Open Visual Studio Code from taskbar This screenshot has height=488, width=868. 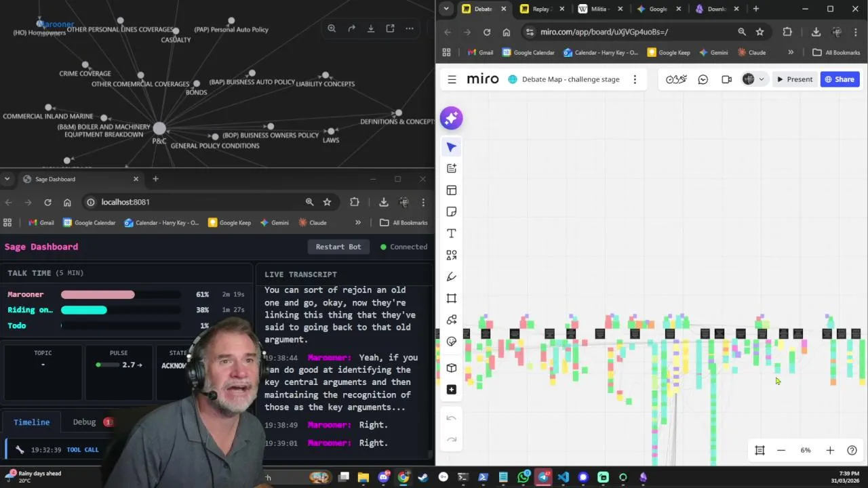(563, 477)
